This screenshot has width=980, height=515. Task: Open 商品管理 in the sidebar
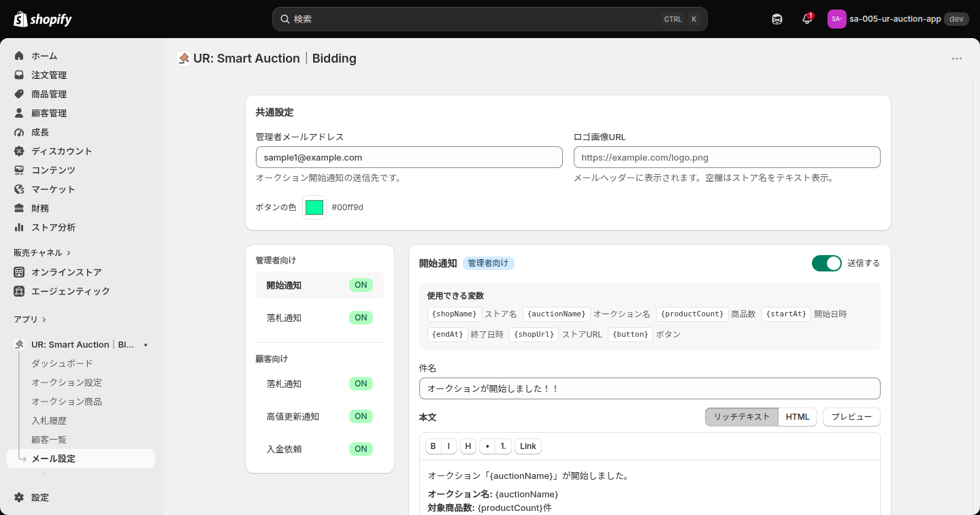click(x=81, y=94)
